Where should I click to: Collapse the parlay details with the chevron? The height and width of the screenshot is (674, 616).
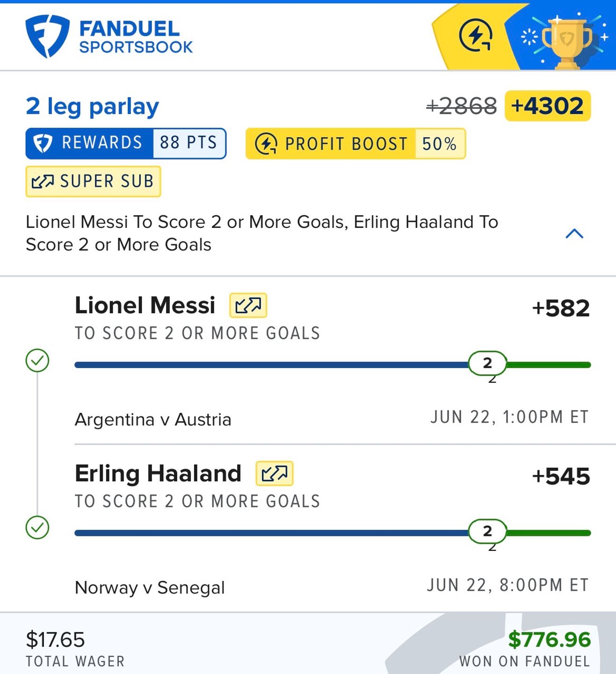point(574,233)
